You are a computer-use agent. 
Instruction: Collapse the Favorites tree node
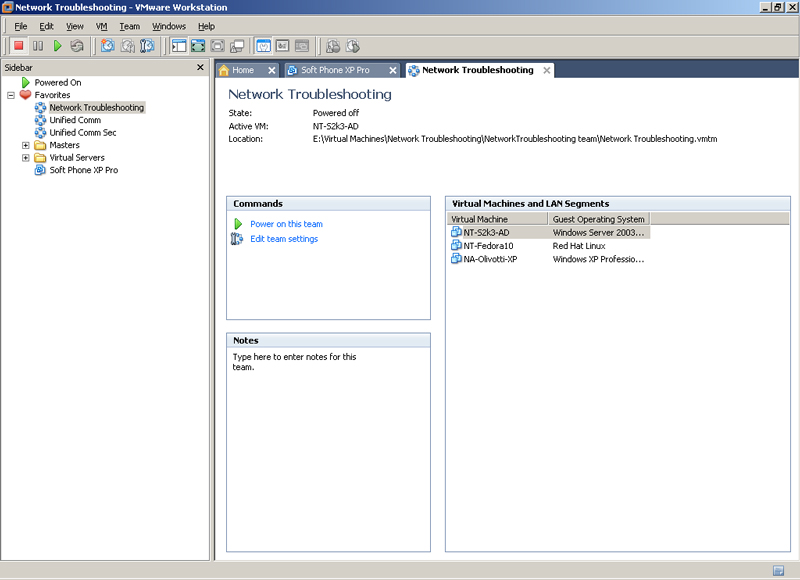11,95
